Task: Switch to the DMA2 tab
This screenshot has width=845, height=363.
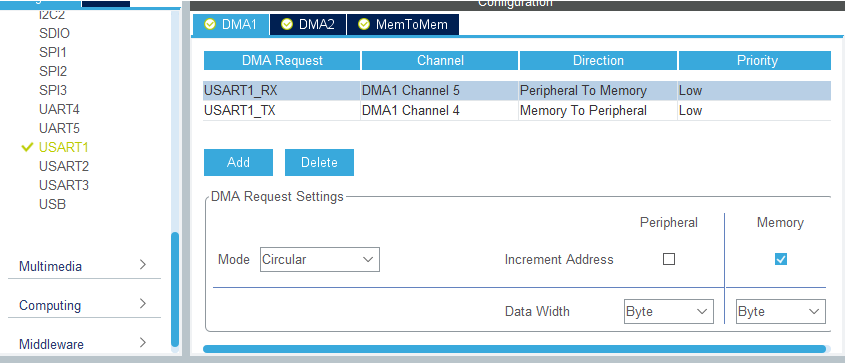Action: (308, 24)
